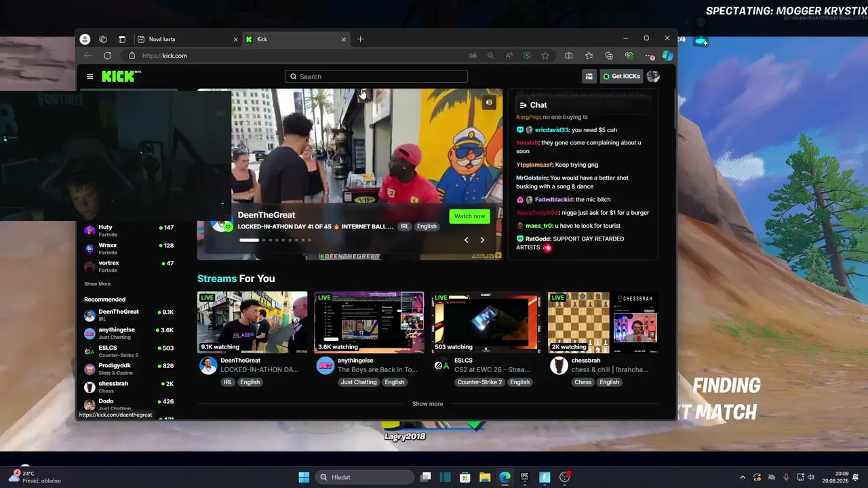Open Edge workspaces icon
The image size is (868, 488).
[103, 39]
